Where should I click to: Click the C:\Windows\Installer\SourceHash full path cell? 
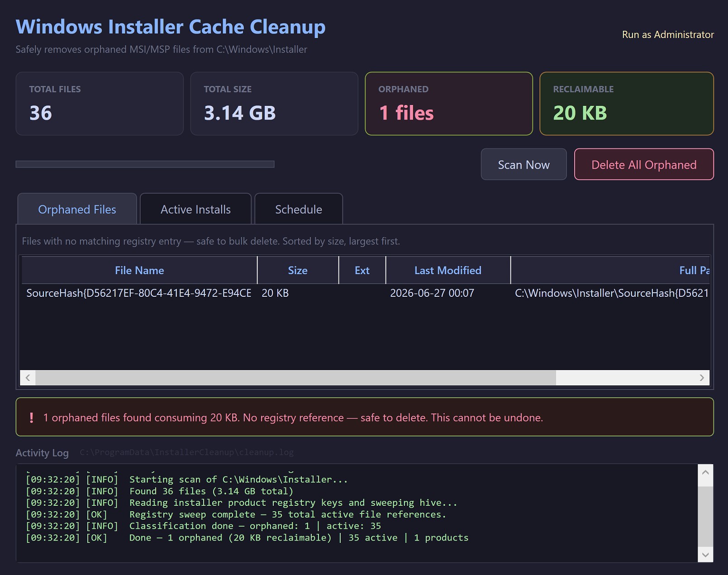611,293
